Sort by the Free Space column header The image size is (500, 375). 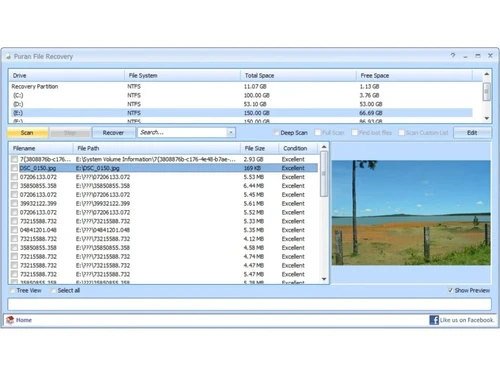coord(414,76)
